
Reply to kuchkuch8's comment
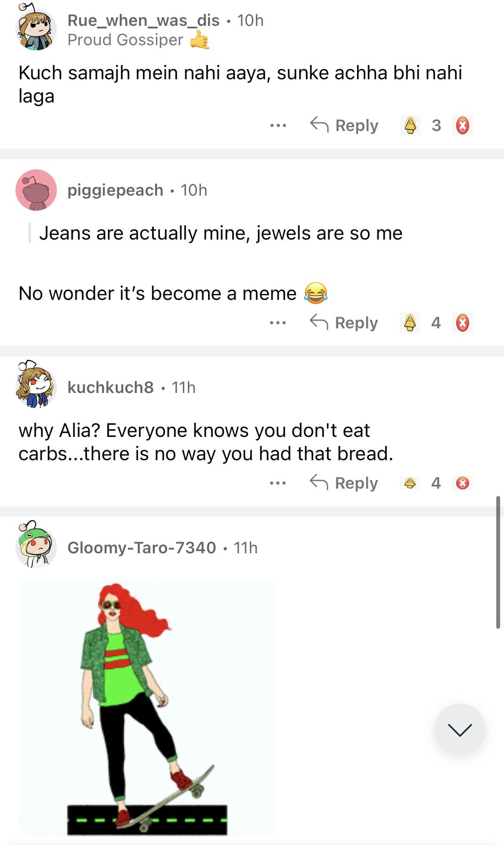pyautogui.click(x=344, y=483)
